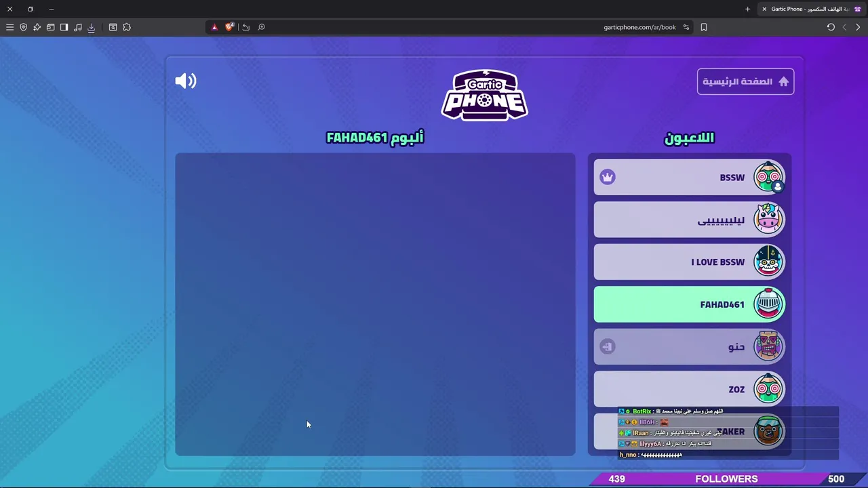Click the cow avatar of ليلييييييى
This screenshot has width=868, height=488.
point(768,220)
